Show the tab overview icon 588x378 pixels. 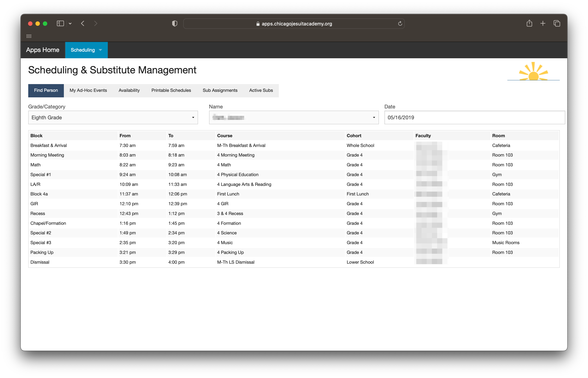(557, 24)
